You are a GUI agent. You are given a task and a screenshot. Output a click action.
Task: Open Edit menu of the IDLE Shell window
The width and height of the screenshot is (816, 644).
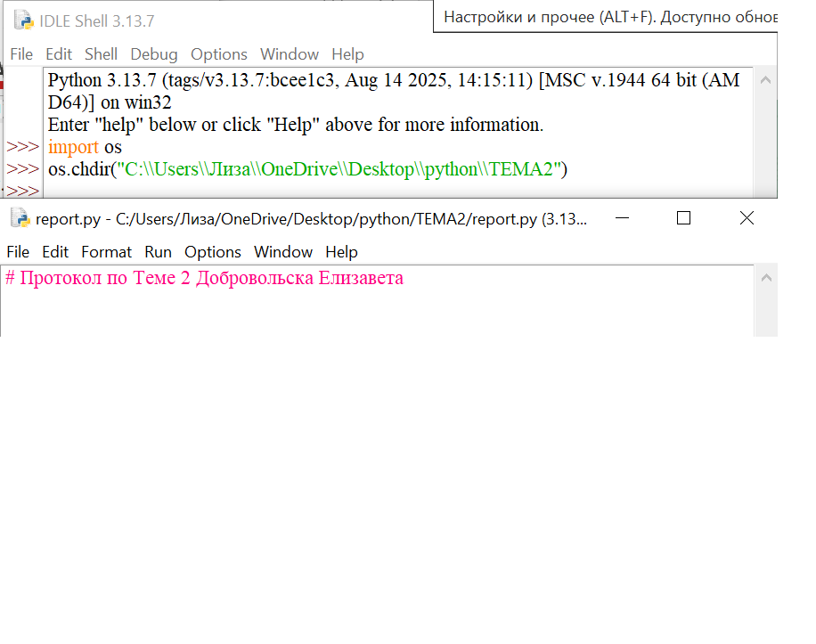(x=59, y=54)
